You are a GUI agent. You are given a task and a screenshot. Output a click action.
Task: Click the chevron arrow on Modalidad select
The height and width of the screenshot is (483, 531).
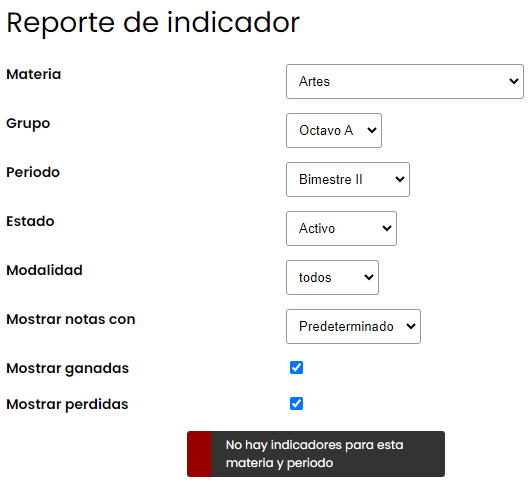coord(369,277)
